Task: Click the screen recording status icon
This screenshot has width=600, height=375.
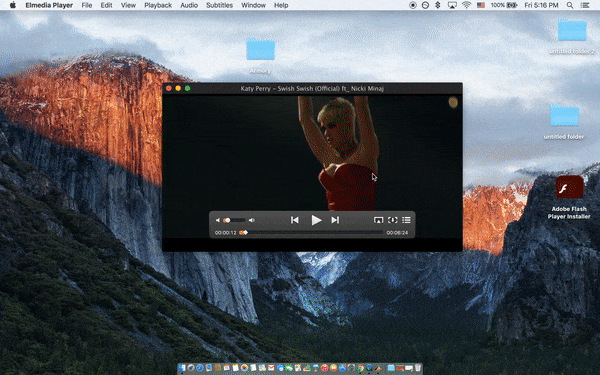Action: tap(412, 5)
